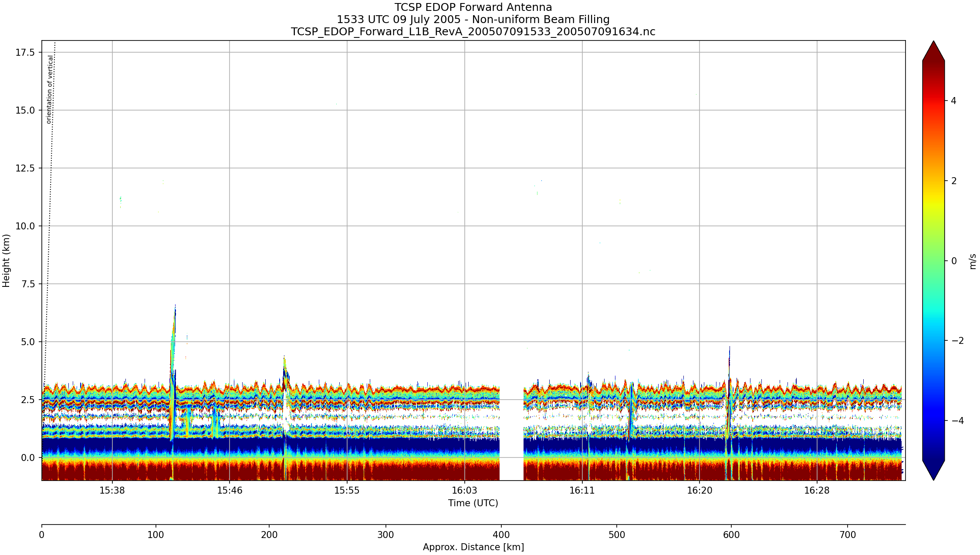The image size is (980, 555).
Task: Click the 500 km distance tick label
Action: (617, 535)
